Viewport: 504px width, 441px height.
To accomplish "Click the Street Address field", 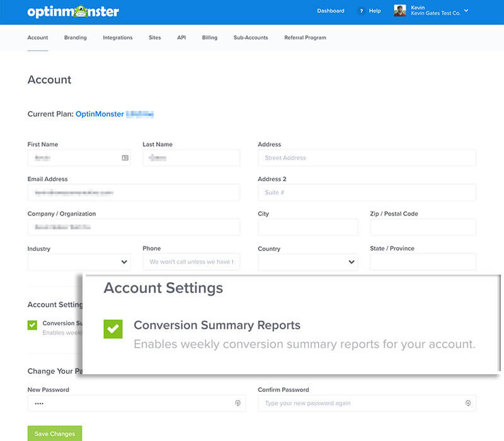I will (x=367, y=158).
